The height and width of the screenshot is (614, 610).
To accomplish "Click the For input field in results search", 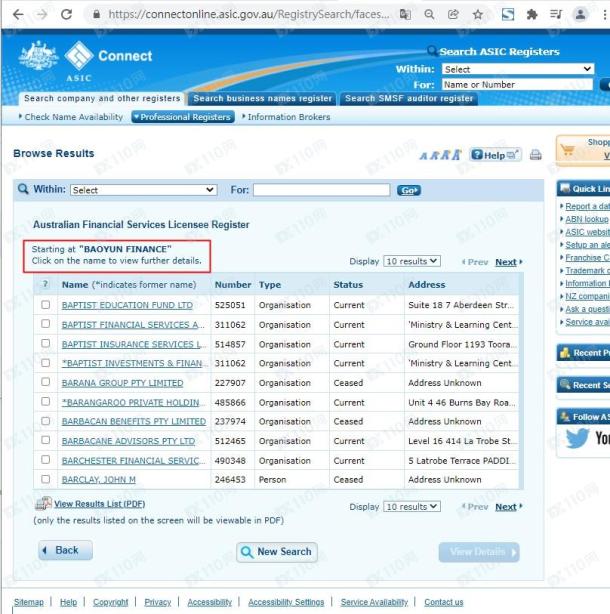I will (321, 190).
